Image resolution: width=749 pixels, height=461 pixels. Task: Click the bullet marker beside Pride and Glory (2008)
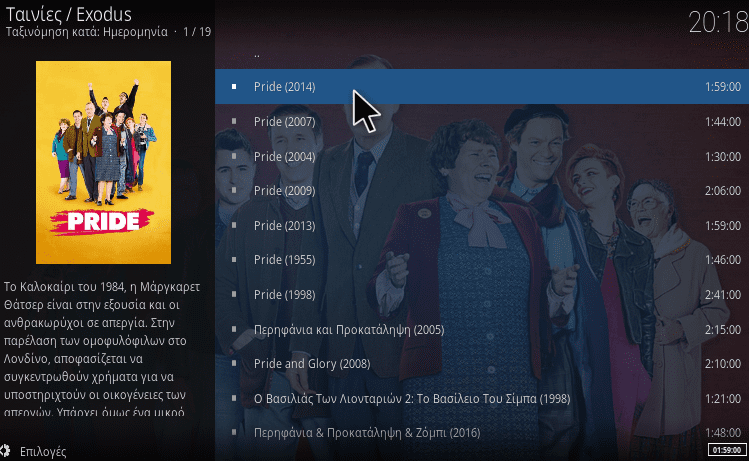pyautogui.click(x=234, y=364)
